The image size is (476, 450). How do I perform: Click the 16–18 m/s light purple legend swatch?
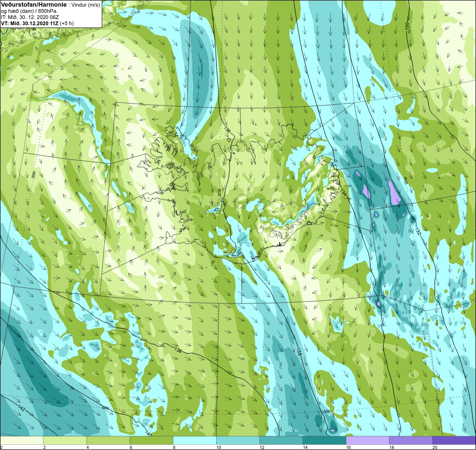point(367,440)
